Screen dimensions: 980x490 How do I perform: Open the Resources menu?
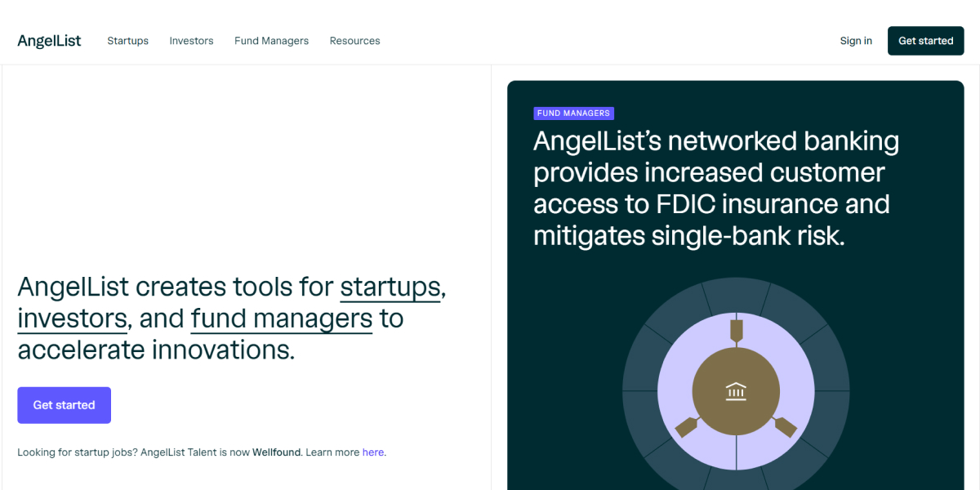[354, 41]
